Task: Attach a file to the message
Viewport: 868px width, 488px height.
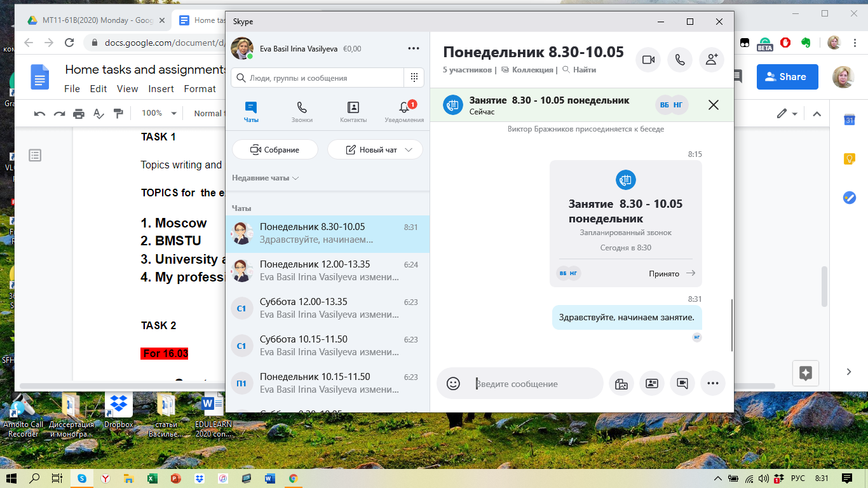Action: tap(621, 383)
